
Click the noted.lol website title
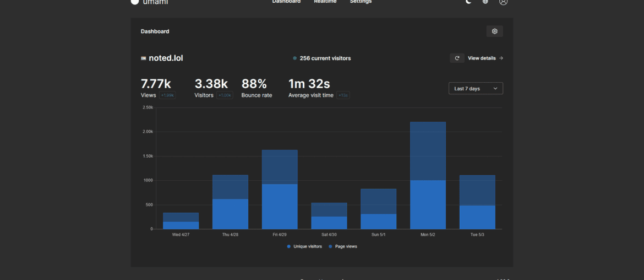tap(166, 58)
